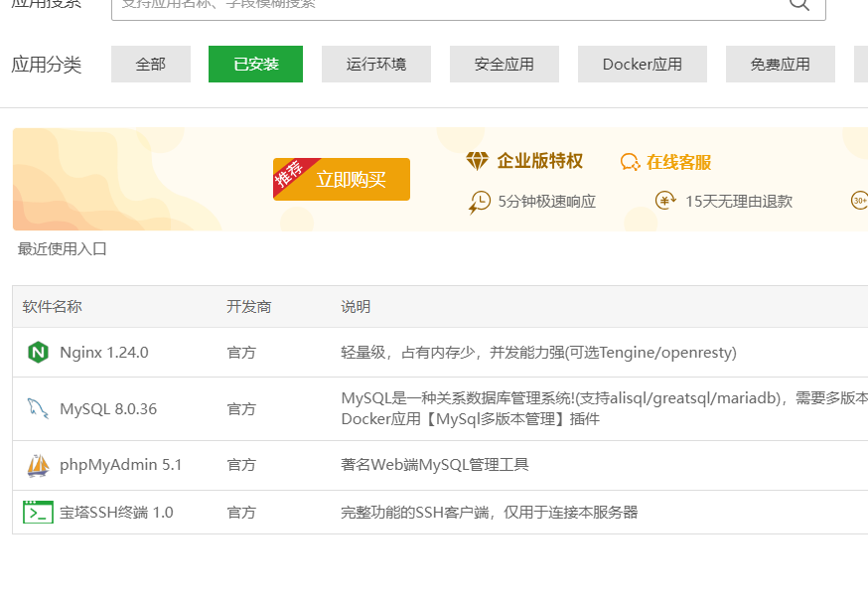Click the 5分钟极速响应 clock icon
868x606 pixels.
pos(480,202)
